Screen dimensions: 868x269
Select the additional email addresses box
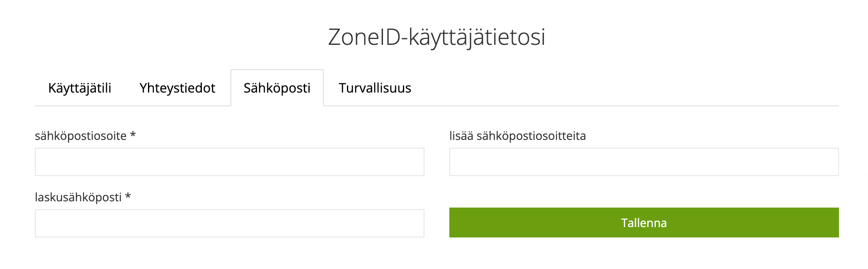click(644, 162)
